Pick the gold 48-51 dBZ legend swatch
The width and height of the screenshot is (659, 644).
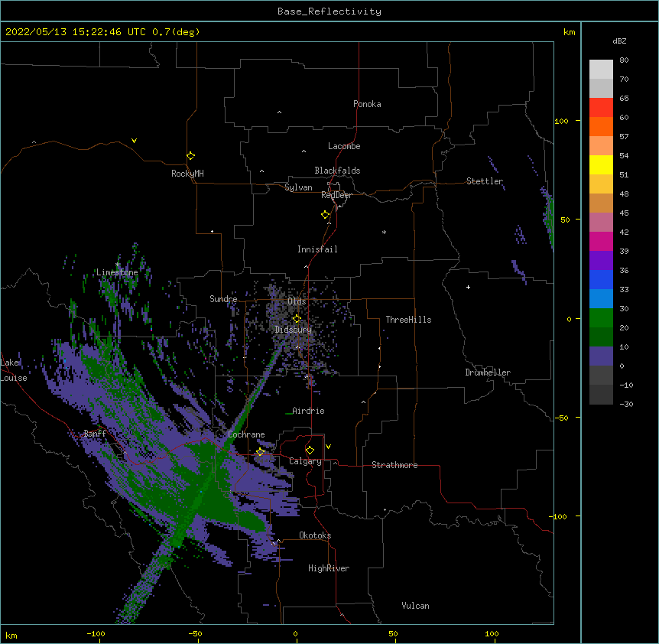coord(601,184)
